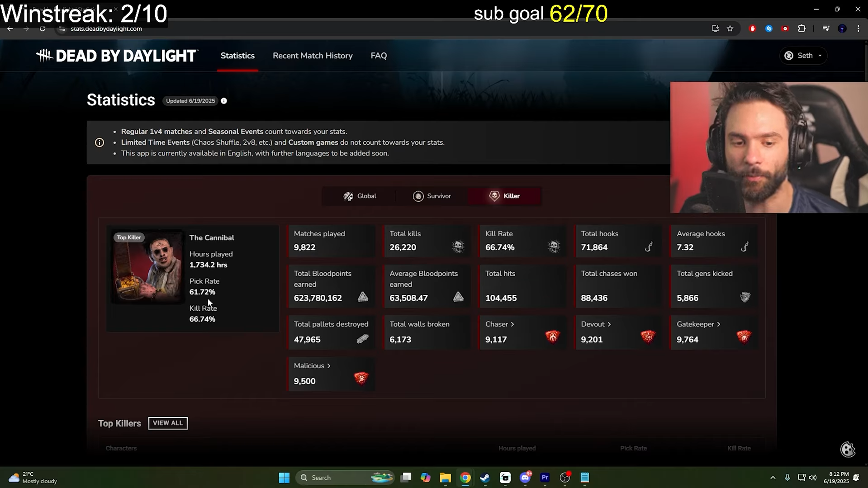Click The Cannibal portrait thumbnail

147,267
